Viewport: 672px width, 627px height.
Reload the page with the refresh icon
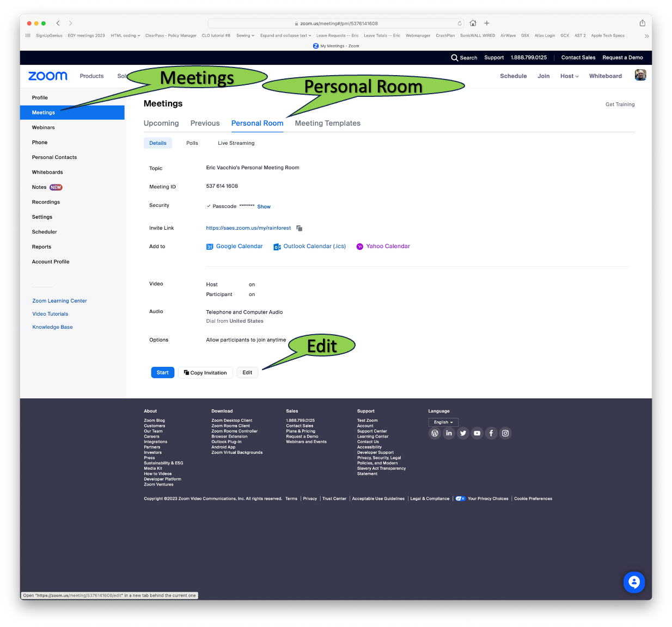460,23
